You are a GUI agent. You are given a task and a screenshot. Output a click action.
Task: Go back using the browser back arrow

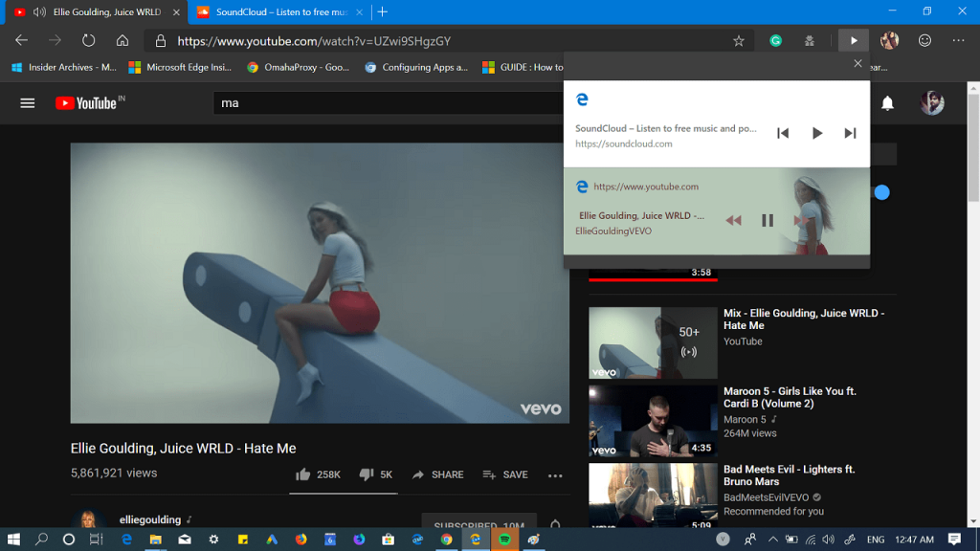click(21, 40)
